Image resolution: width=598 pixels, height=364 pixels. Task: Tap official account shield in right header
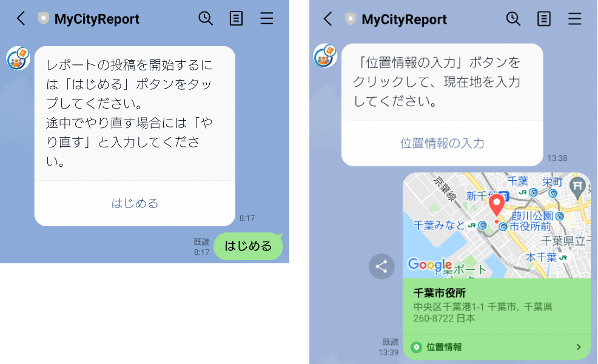tap(351, 19)
